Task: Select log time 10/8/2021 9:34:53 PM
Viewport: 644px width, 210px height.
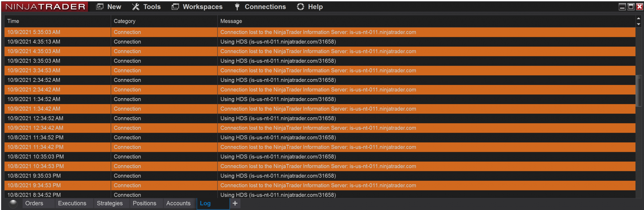Action: (x=34, y=185)
